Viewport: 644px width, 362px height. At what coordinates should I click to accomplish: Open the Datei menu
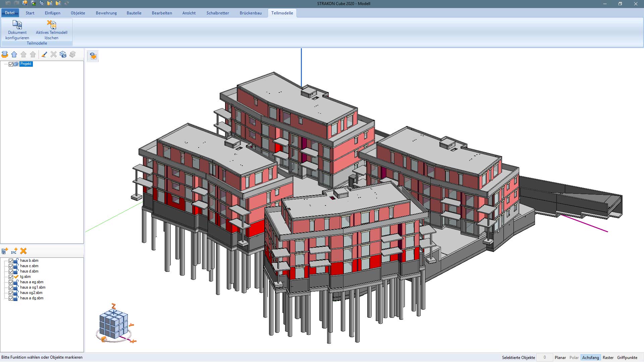pyautogui.click(x=10, y=13)
